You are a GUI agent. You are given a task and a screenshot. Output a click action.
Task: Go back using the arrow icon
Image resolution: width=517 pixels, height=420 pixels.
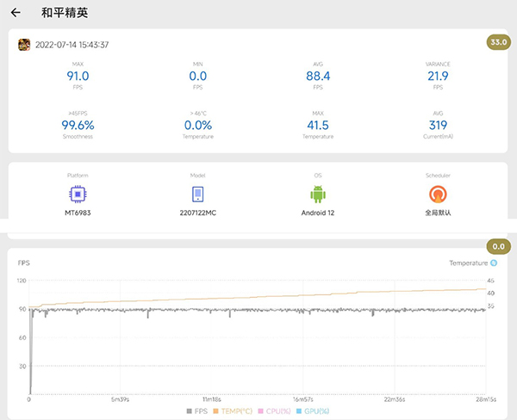(16, 13)
